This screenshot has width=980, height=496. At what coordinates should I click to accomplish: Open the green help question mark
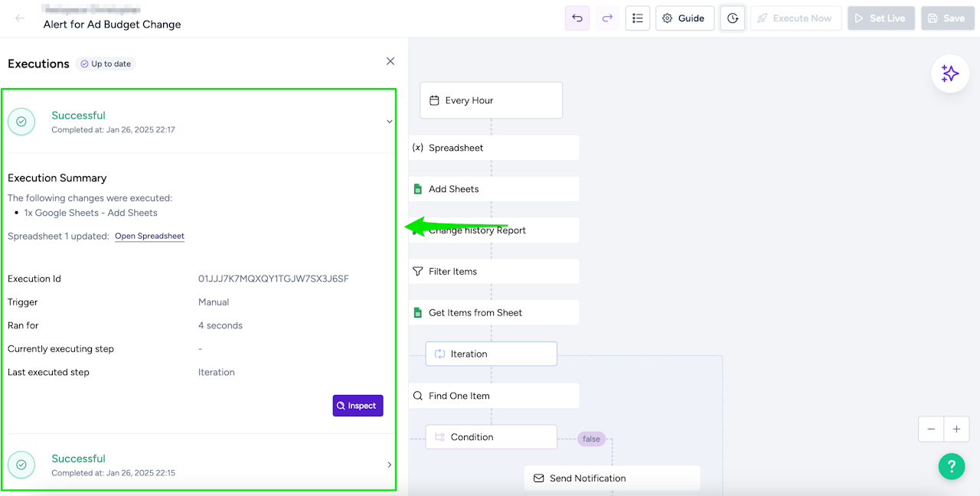coord(952,466)
